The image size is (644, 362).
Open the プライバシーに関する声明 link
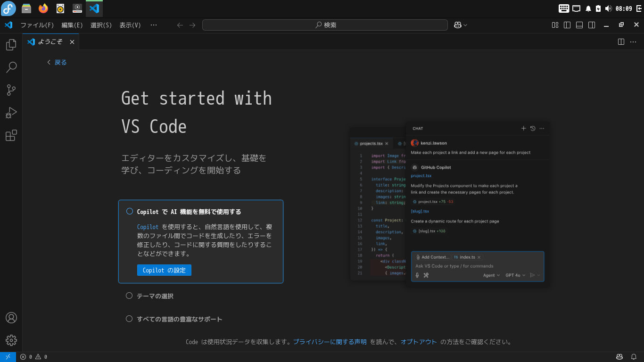[330, 342]
